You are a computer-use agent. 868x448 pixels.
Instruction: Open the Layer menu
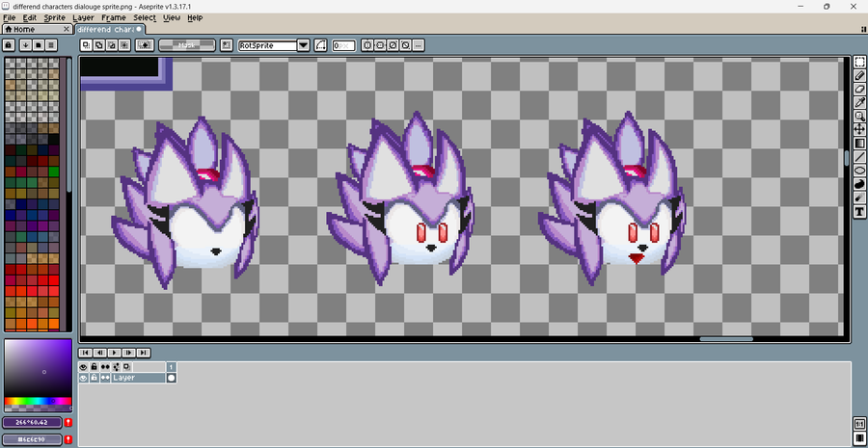(84, 17)
